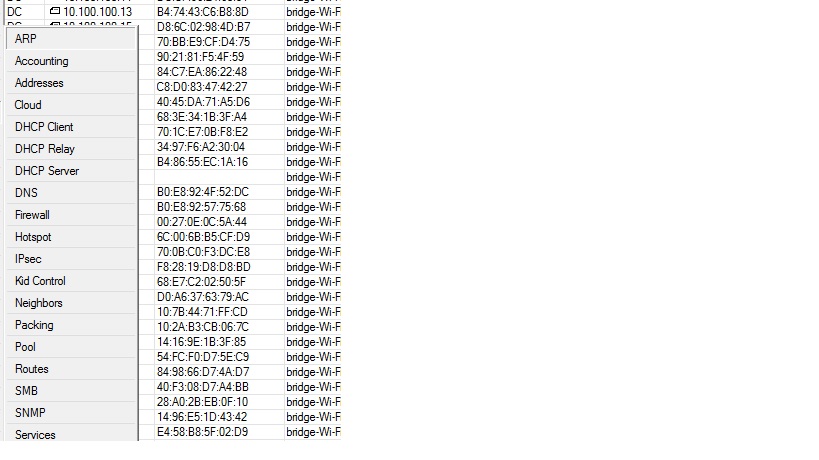This screenshot has height=460, width=819.
Task: Open the SNMP menu item
Action: coord(72,412)
